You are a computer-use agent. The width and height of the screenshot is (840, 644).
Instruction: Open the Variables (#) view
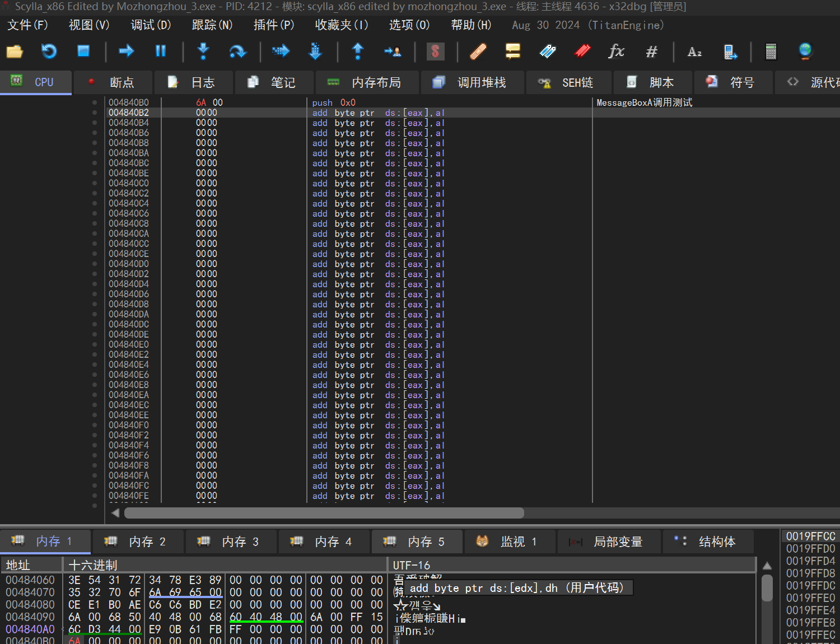click(x=651, y=52)
